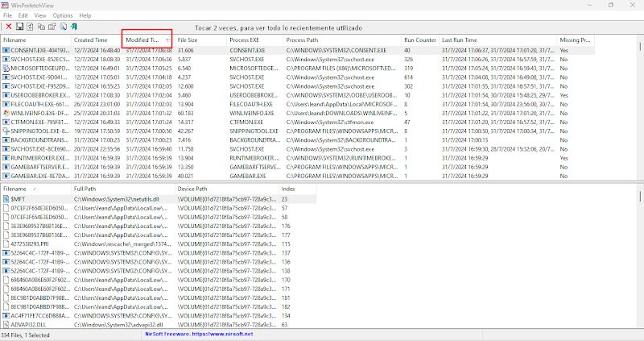Sort by the Process EXE column header
The height and width of the screenshot is (341, 644).
pos(255,40)
